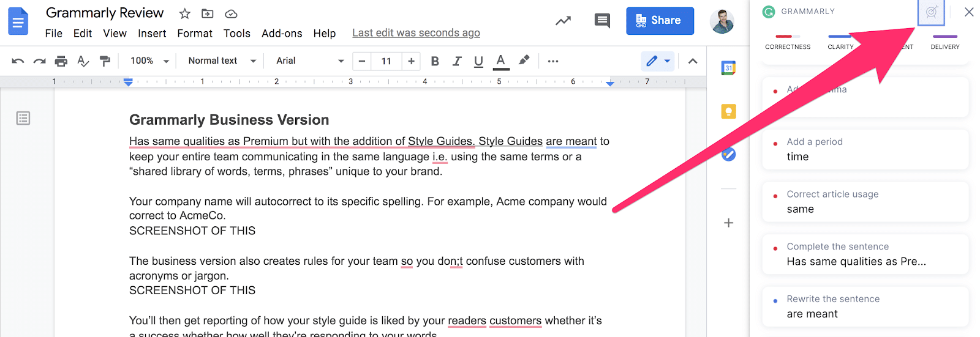Click the Grammarly Review document title
Image resolution: width=980 pixels, height=337 pixels.
point(105,13)
